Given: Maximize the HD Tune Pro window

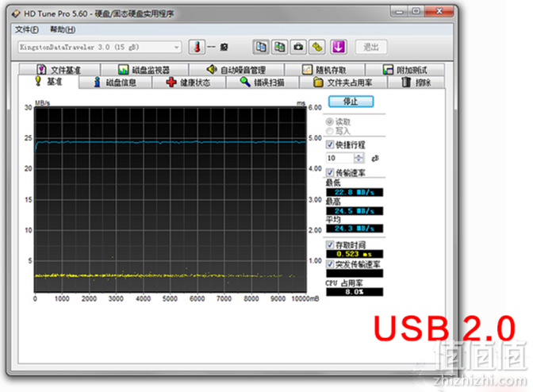Looking at the screenshot, I should click(x=416, y=12).
